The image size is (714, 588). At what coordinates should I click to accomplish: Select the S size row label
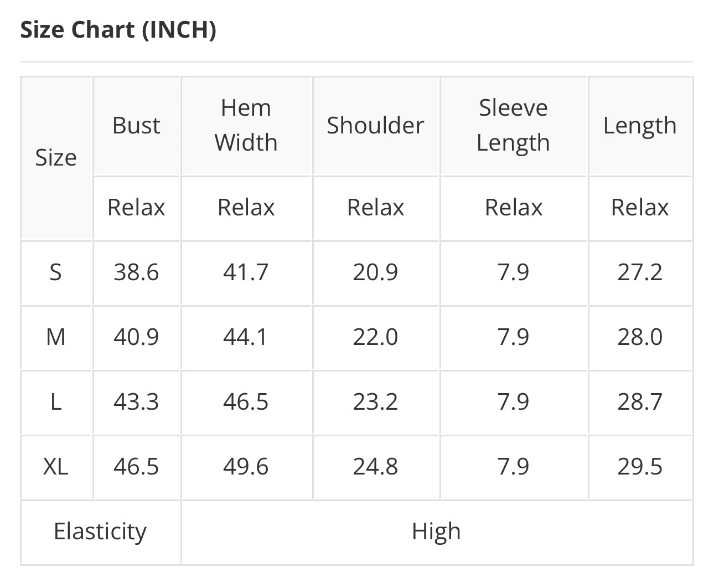(56, 272)
